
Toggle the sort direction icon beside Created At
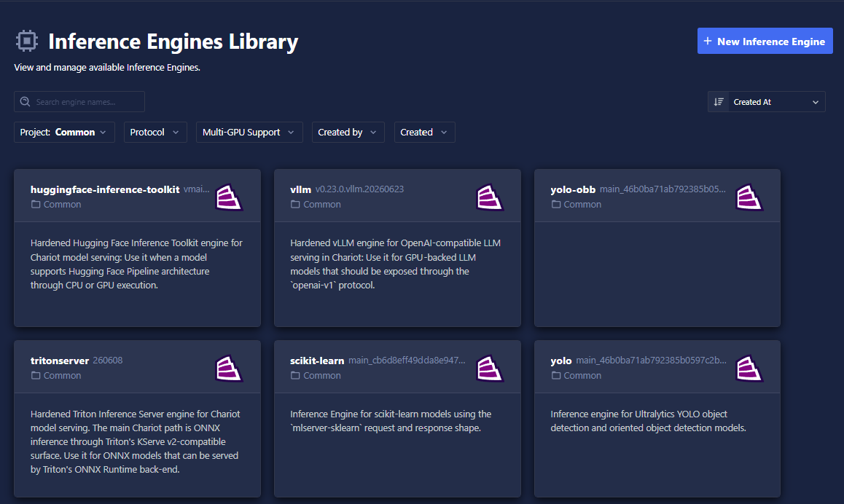coord(719,102)
